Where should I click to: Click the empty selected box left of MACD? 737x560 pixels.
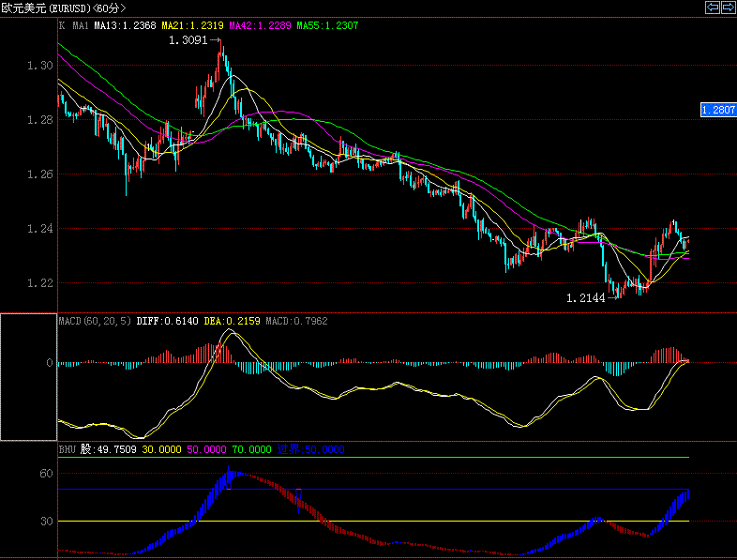tap(28, 377)
